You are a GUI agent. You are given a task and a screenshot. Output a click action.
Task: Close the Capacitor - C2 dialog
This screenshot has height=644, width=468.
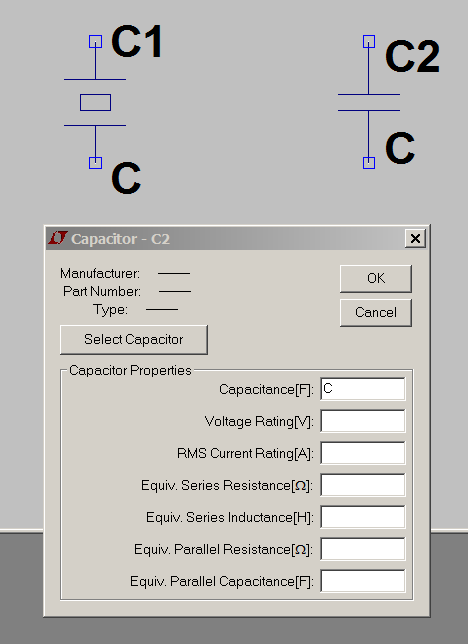[x=415, y=238]
